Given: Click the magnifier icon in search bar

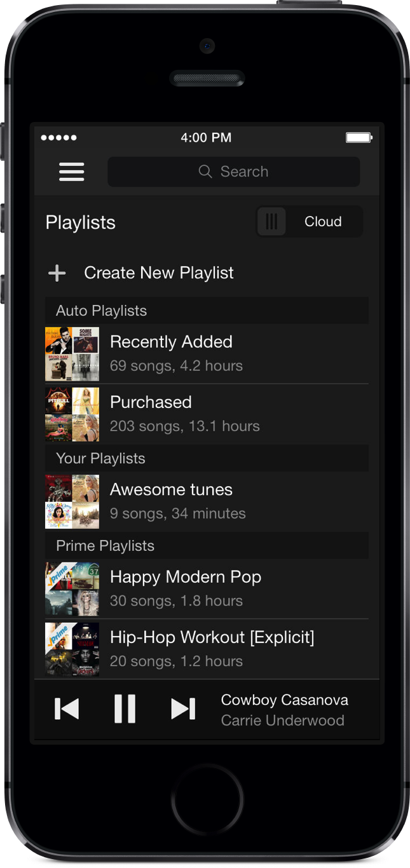Looking at the screenshot, I should tap(205, 172).
